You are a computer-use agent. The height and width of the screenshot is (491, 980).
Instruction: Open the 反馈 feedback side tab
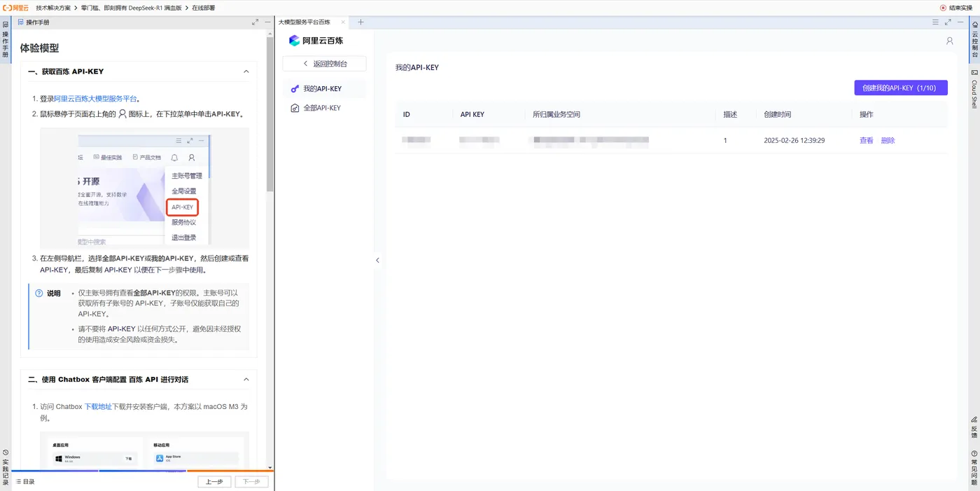pos(974,427)
